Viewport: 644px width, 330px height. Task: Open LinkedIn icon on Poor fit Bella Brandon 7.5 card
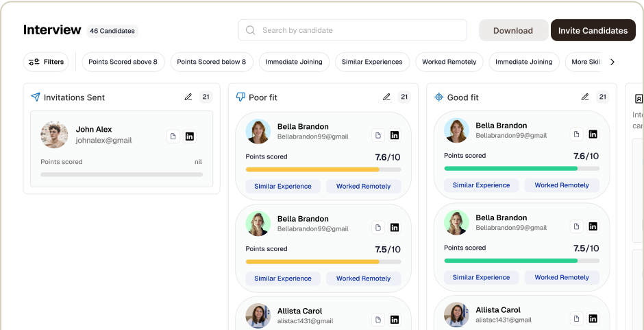coord(395,227)
